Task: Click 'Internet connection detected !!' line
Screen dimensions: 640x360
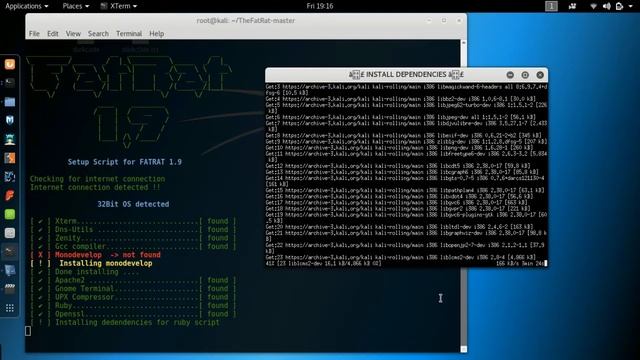Action: [x=95, y=188]
